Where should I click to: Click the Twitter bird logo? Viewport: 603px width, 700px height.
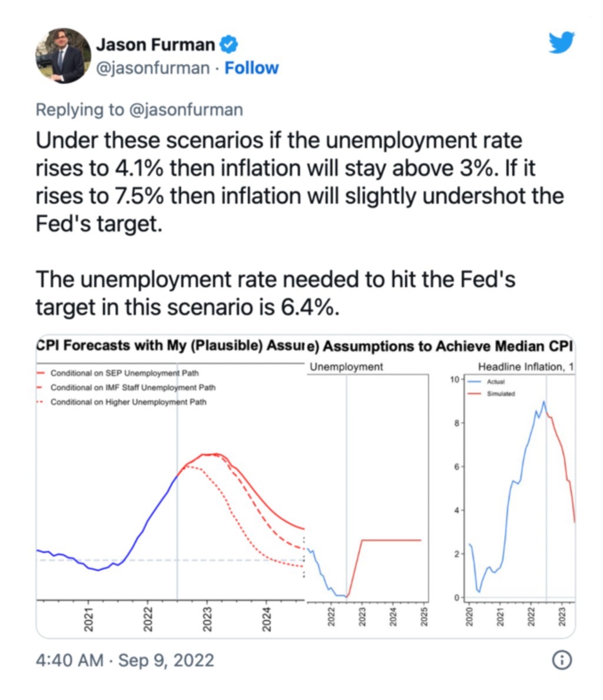click(x=561, y=42)
